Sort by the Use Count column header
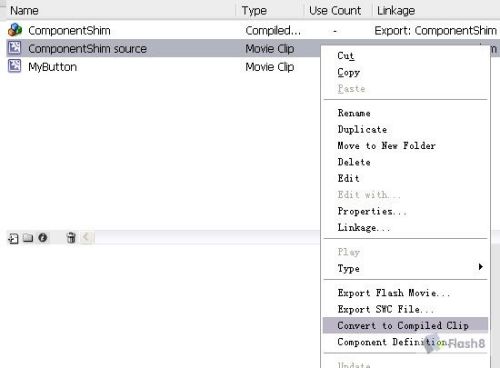 [335, 11]
